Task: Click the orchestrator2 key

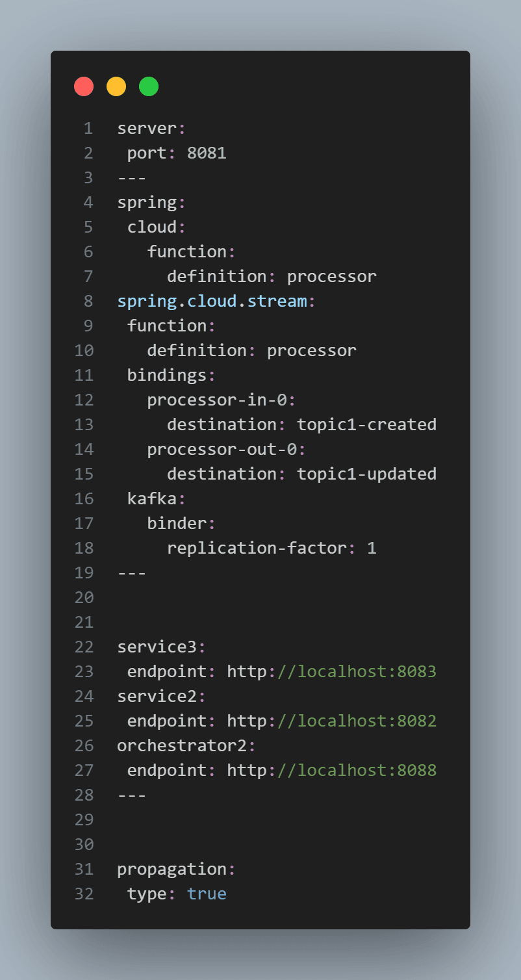Action: click(182, 746)
